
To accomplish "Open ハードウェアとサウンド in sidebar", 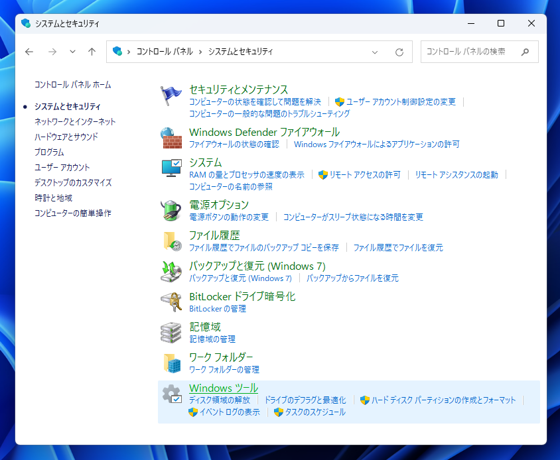I will (x=66, y=137).
